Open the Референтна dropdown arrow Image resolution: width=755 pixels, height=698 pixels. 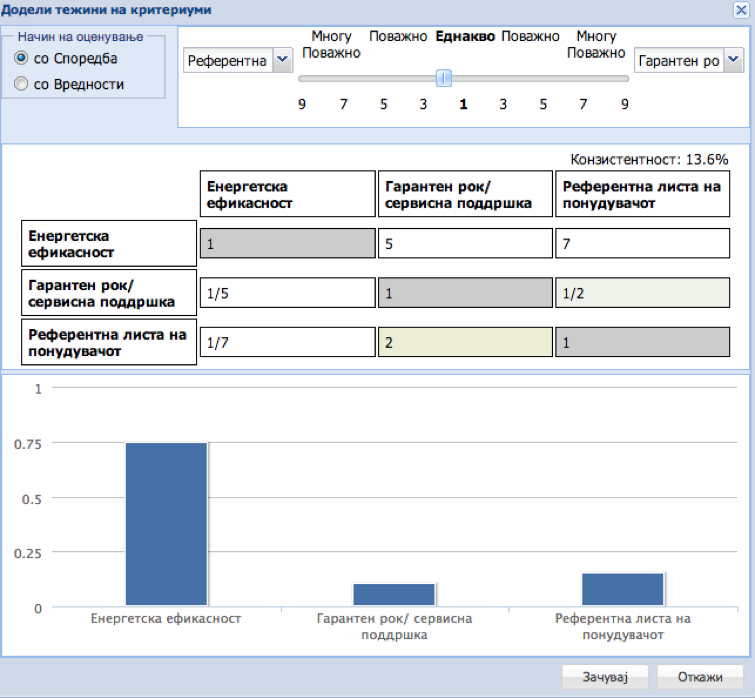pos(283,60)
